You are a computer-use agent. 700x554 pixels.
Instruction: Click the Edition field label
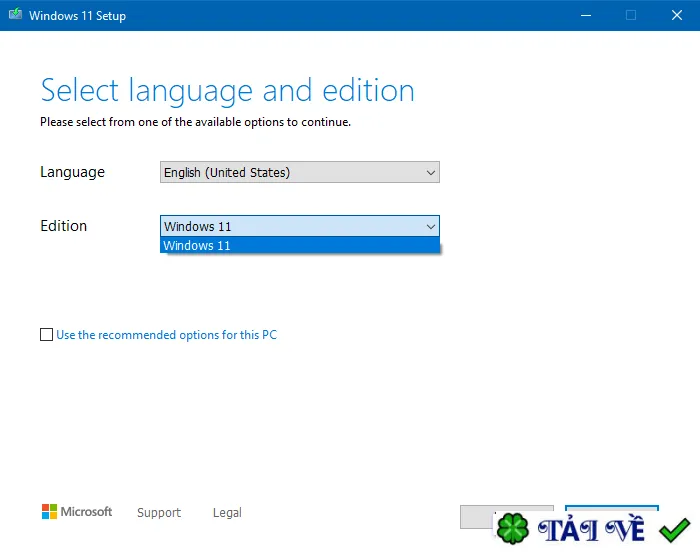[x=63, y=226]
